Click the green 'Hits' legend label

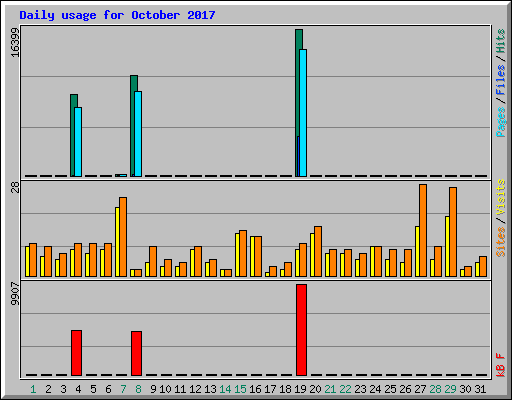(501, 41)
